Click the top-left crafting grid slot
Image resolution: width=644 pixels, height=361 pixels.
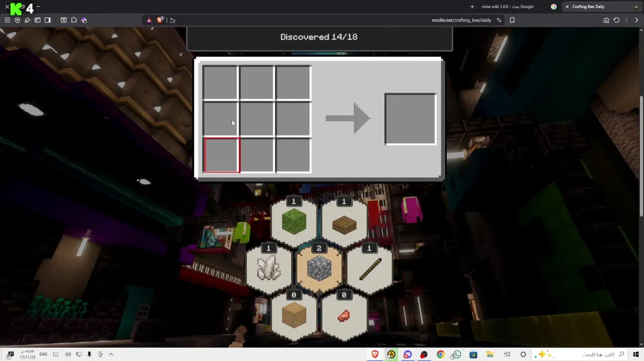tap(220, 83)
